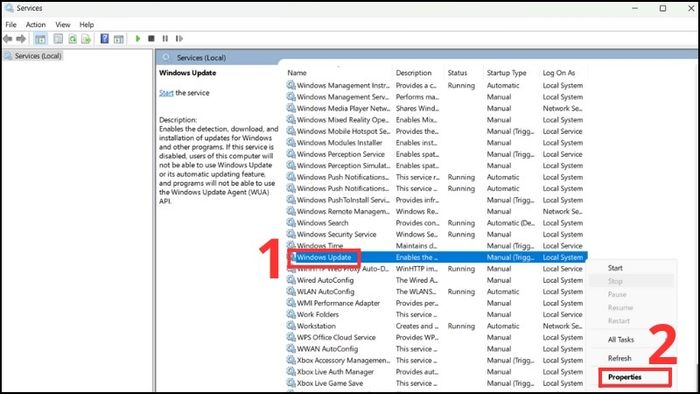Click the Stop Service square icon
This screenshot has height=394, width=700.
pos(151,39)
